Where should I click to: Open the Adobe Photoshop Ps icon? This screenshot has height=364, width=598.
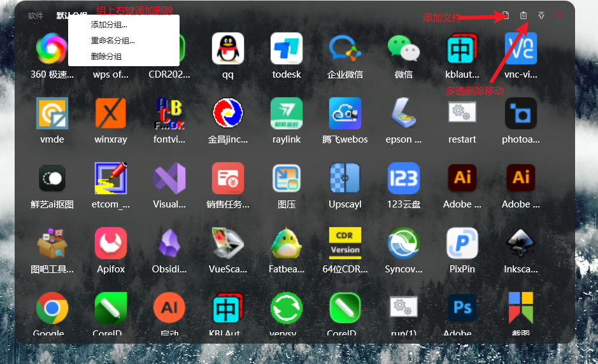click(462, 308)
